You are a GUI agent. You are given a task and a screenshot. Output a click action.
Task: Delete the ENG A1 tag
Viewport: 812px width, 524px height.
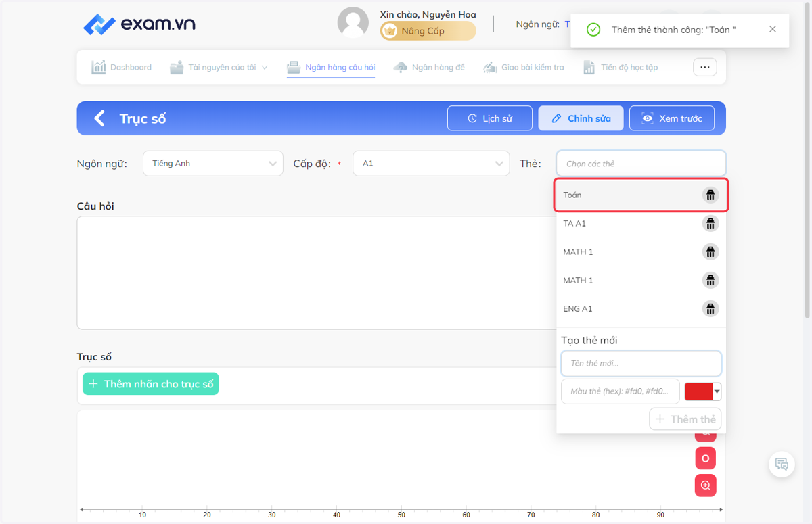pos(710,309)
